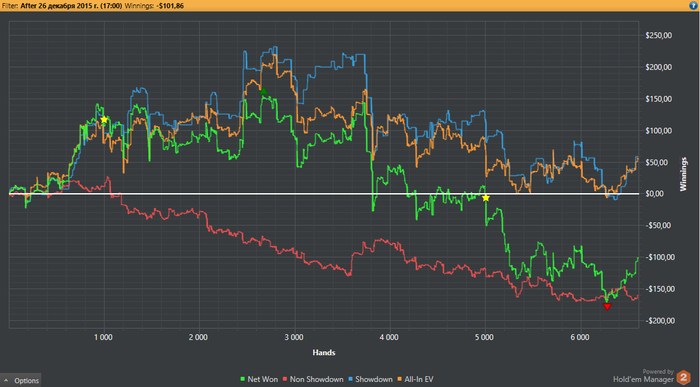Click the Winnings axis title

point(683,175)
